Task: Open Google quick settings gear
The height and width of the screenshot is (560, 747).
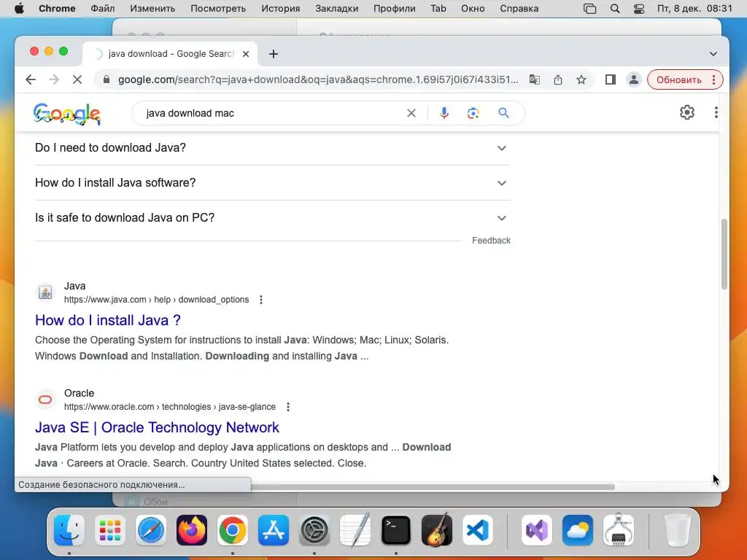Action: 687,112
